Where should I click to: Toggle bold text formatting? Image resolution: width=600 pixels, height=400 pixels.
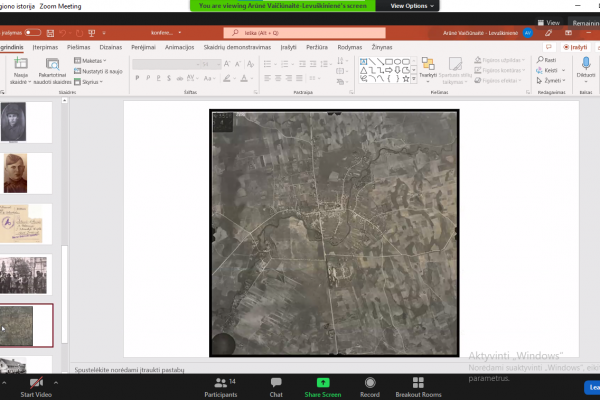click(x=137, y=78)
